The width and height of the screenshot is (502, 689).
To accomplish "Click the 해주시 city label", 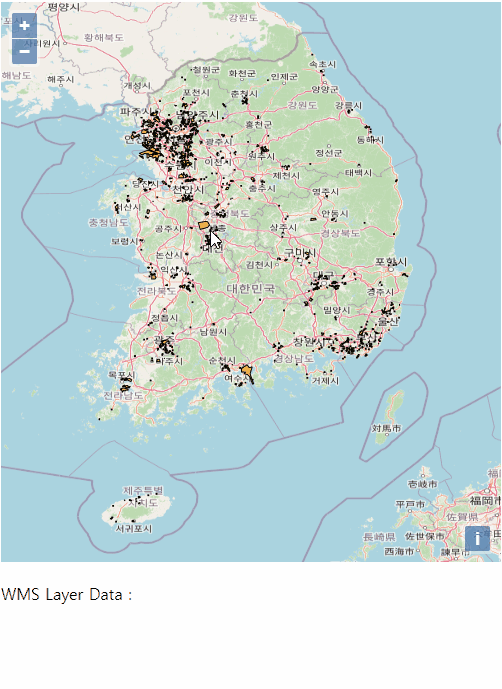I will (x=61, y=79).
